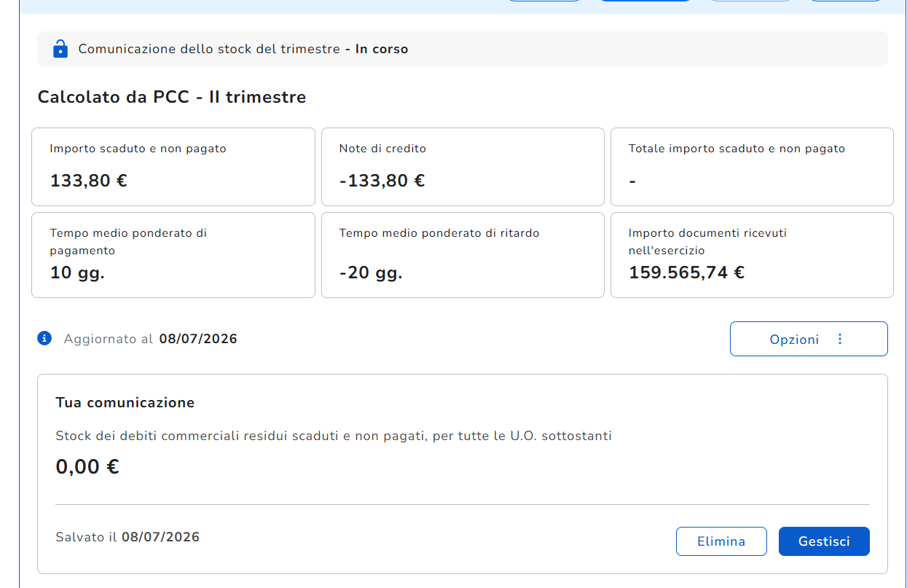
Task: Open the Opzioni dropdown button
Action: [809, 339]
